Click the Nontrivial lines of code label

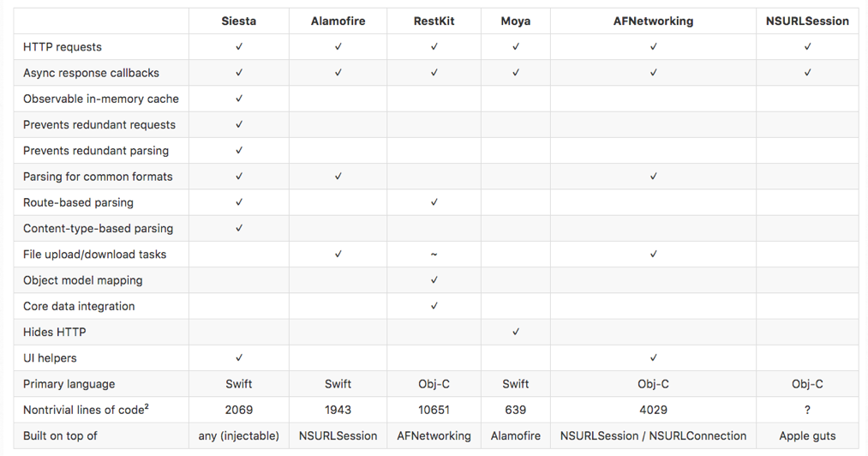pyautogui.click(x=86, y=410)
